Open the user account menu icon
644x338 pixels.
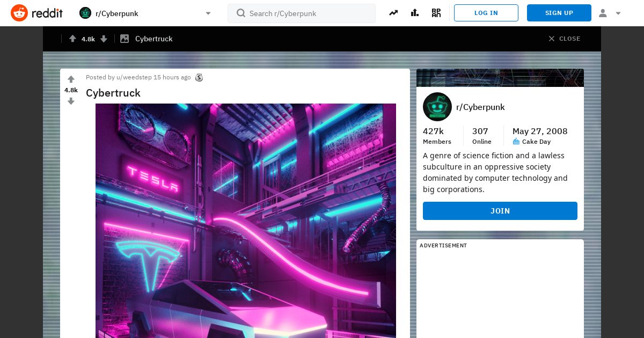tap(603, 13)
